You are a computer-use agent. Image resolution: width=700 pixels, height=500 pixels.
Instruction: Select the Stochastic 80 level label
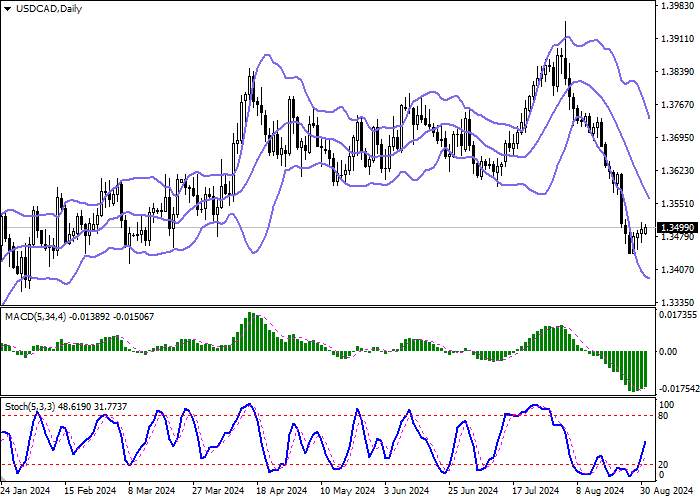tap(664, 416)
